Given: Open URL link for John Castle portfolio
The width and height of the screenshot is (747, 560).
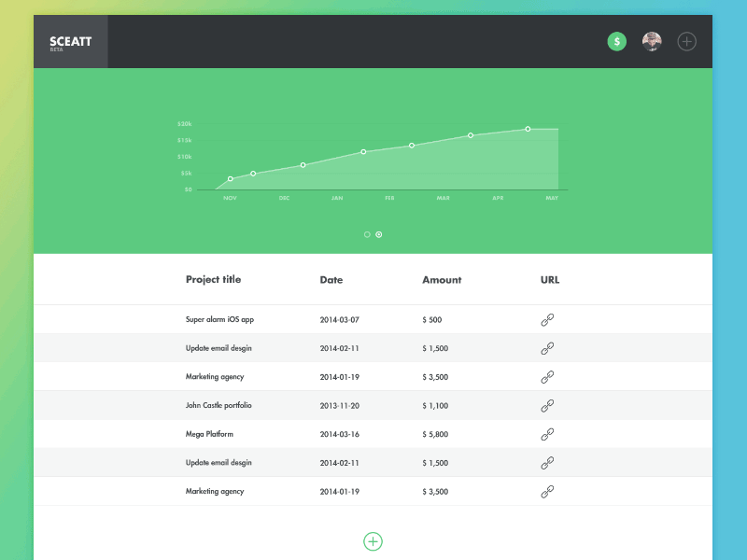Looking at the screenshot, I should [x=546, y=405].
